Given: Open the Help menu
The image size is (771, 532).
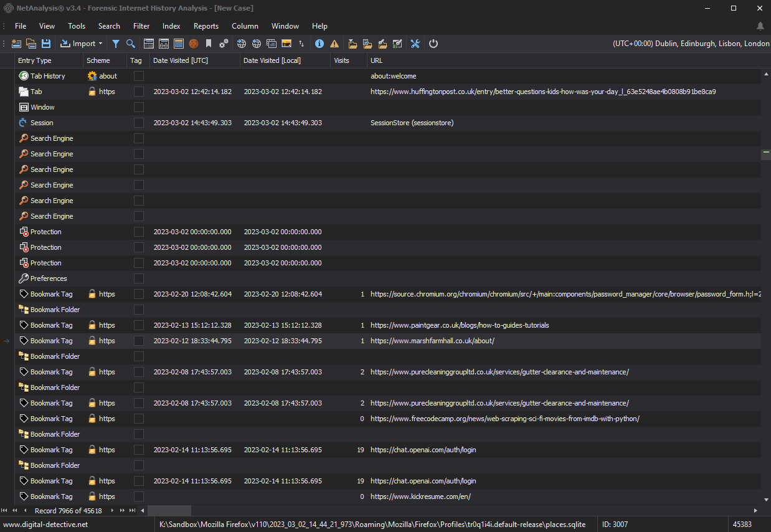Looking at the screenshot, I should [x=319, y=26].
